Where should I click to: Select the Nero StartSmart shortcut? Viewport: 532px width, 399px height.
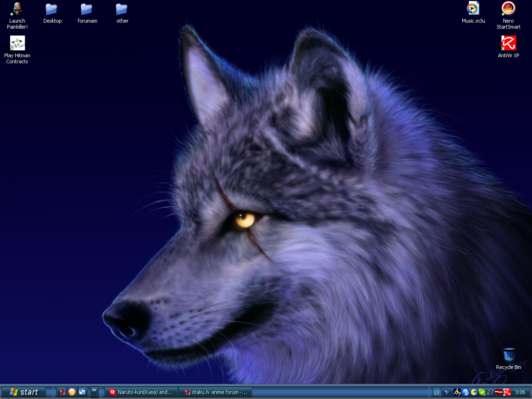click(x=508, y=16)
